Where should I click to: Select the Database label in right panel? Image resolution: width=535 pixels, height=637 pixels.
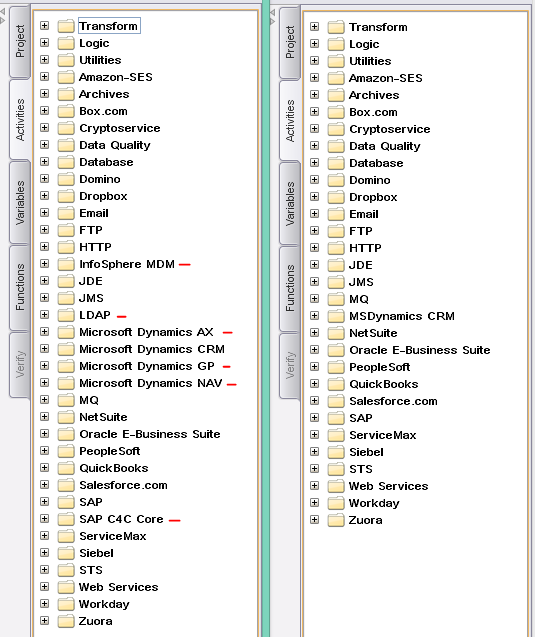(376, 163)
